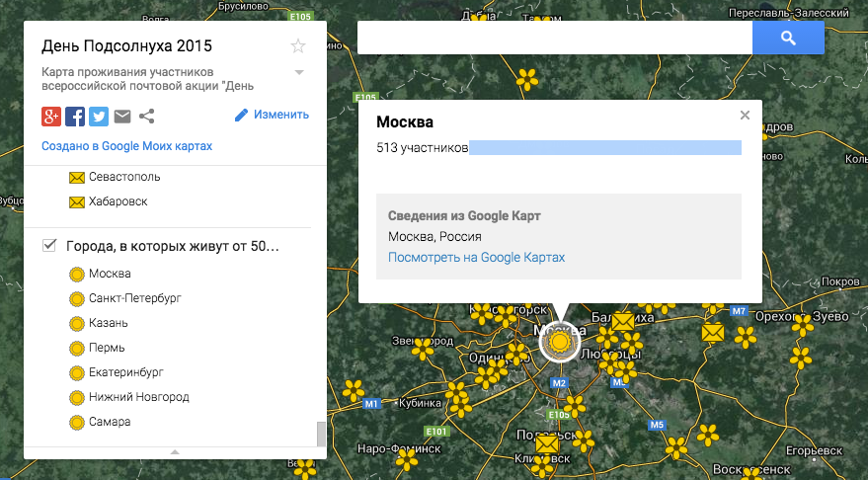Click the flower marker near Одинцово label

tap(516, 355)
